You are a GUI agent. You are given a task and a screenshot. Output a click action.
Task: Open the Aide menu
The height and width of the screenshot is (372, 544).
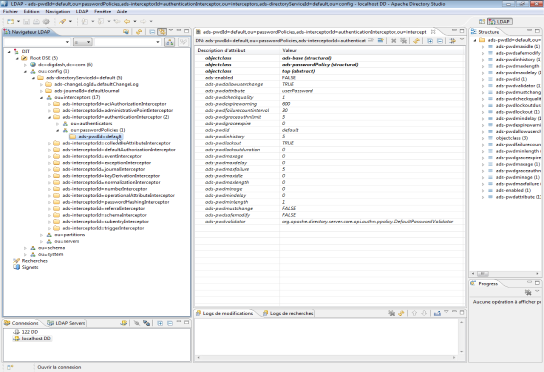122,11
